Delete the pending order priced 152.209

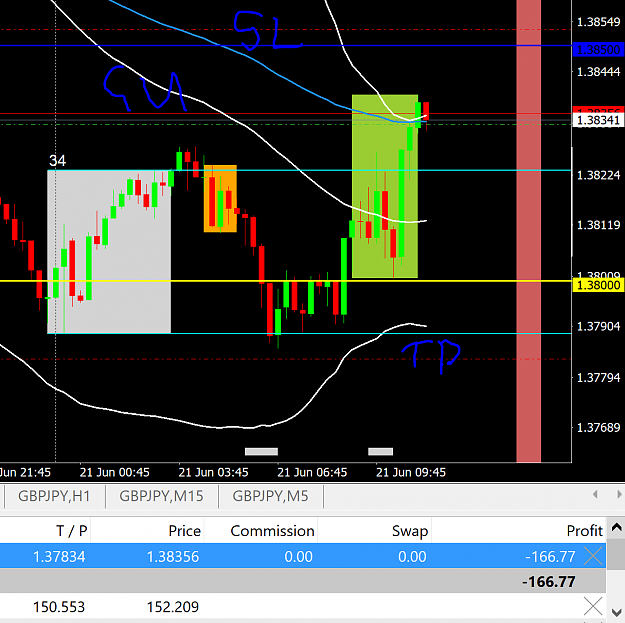coord(593,606)
